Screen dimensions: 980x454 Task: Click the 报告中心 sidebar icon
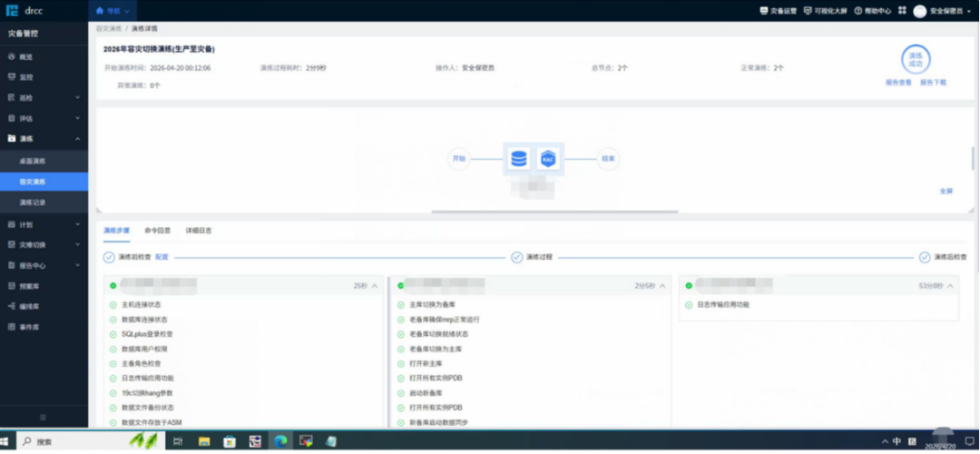11,265
